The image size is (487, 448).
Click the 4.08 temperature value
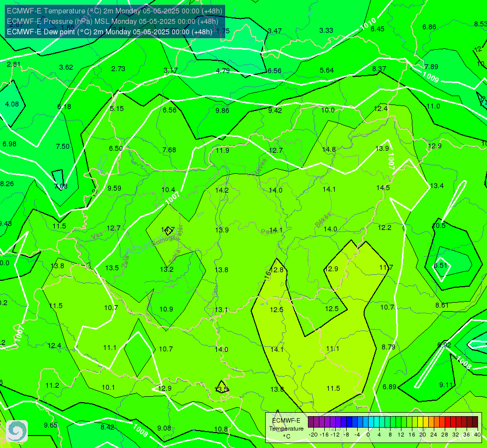(12, 104)
